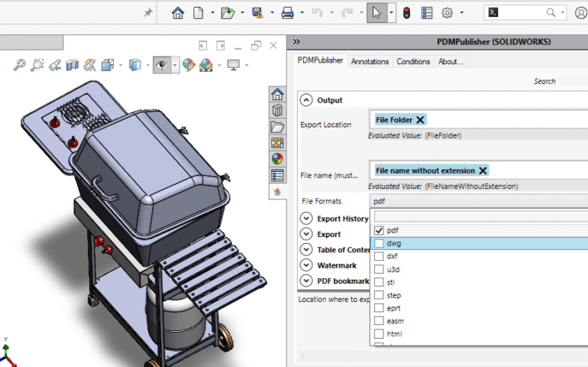Check the u3d file format
The image size is (588, 367).
click(x=379, y=269)
